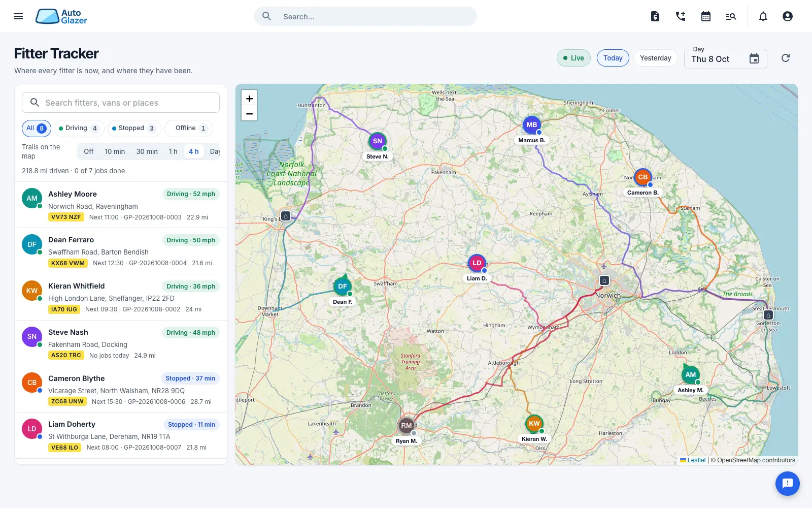This screenshot has height=508, width=812.
Task: Show Today's tracking data
Action: click(x=613, y=58)
